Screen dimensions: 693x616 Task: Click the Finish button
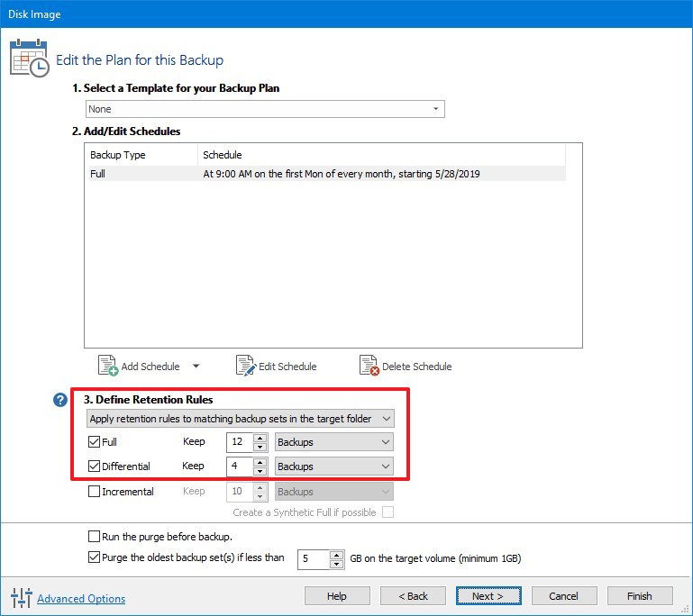[640, 595]
